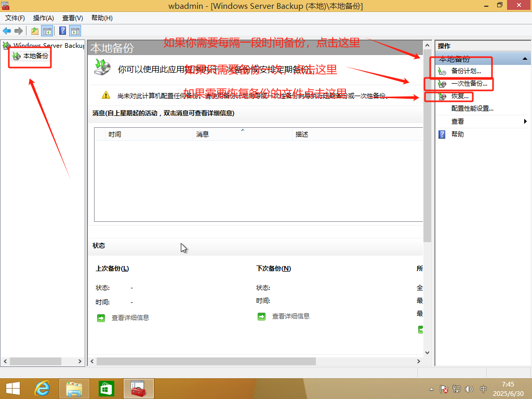Click the 上次备份(L) heading
Screen dimensions: 532x399
point(112,269)
